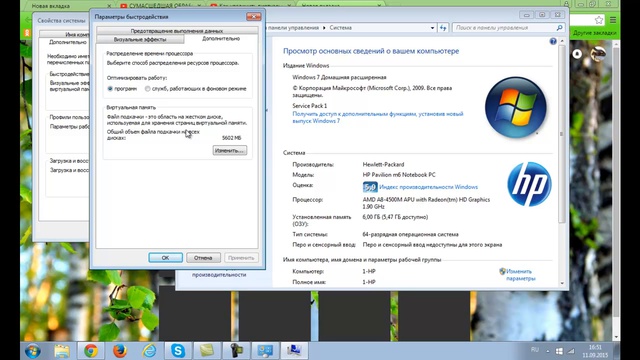Select the программ radio button
Screen dimensions: 640x360
(110, 89)
